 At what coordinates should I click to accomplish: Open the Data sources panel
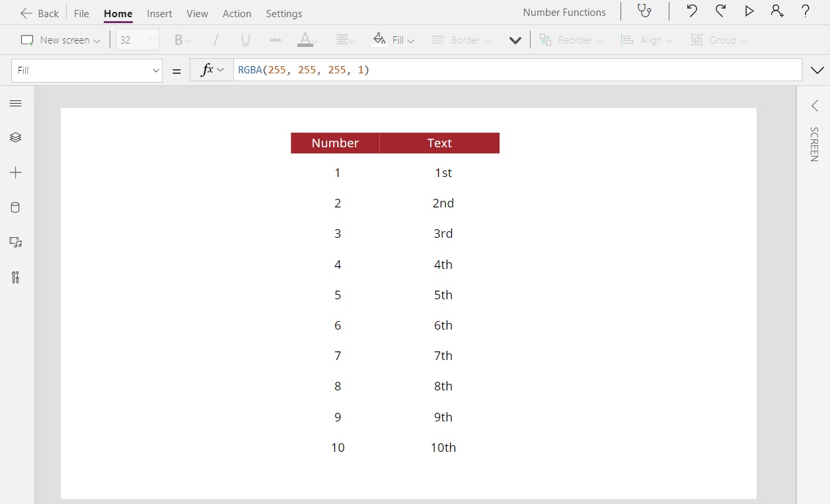click(x=16, y=207)
